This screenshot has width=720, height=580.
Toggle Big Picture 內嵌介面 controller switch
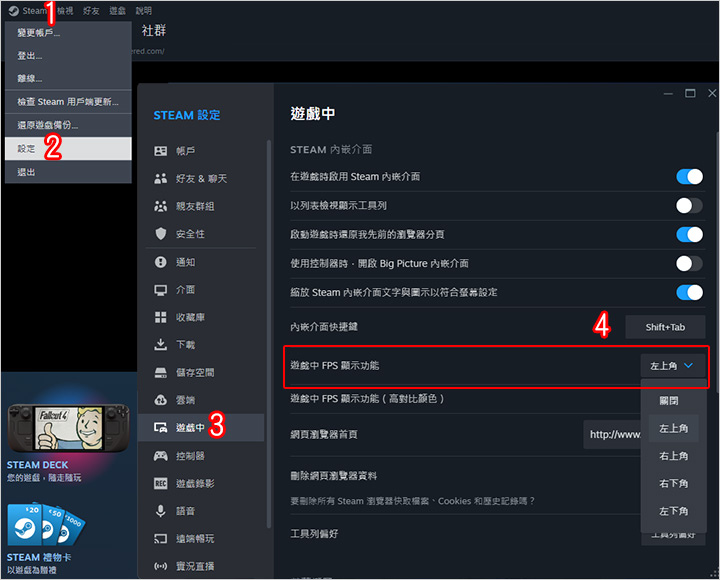pos(689,264)
